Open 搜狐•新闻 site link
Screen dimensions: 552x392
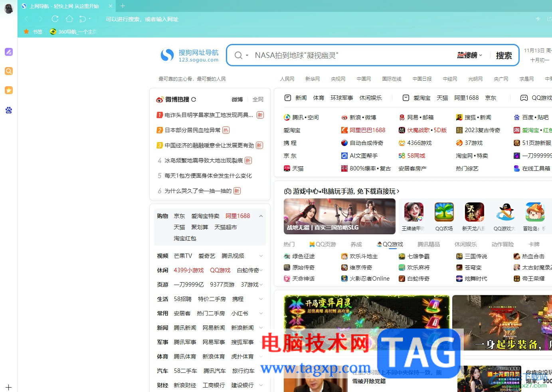point(474,117)
